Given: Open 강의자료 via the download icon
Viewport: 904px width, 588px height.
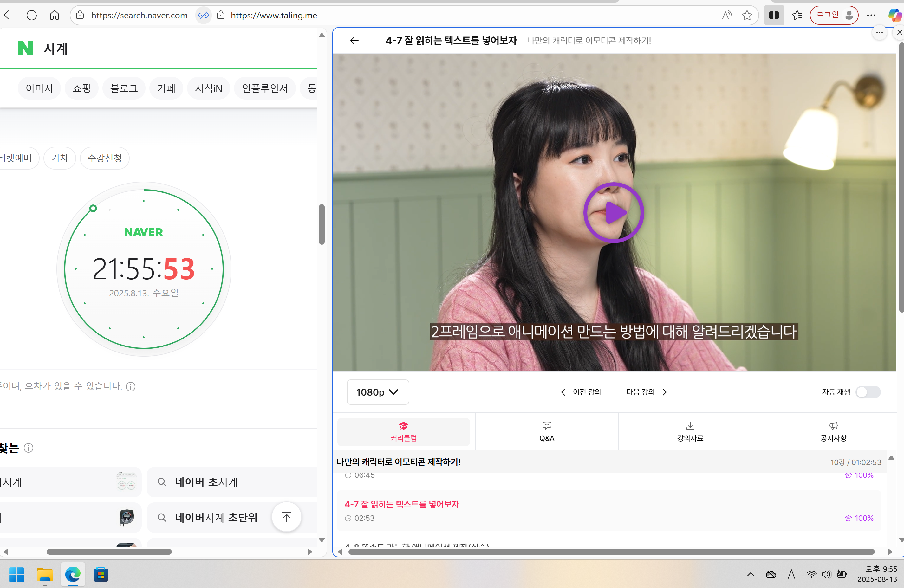Looking at the screenshot, I should coord(690,431).
